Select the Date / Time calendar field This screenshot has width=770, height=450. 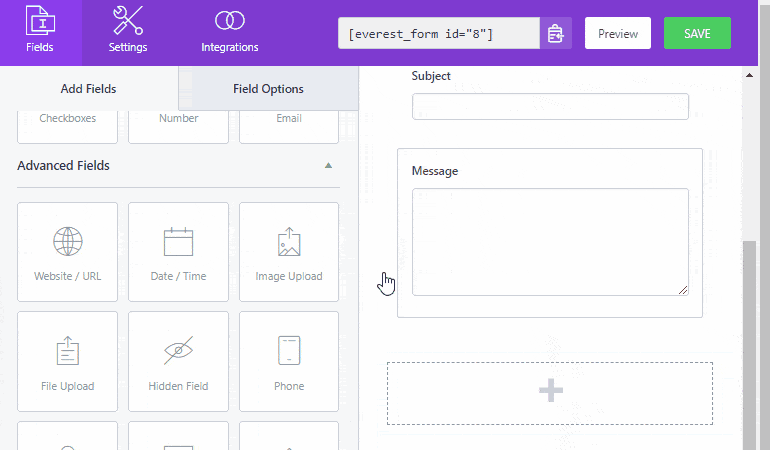tap(178, 252)
